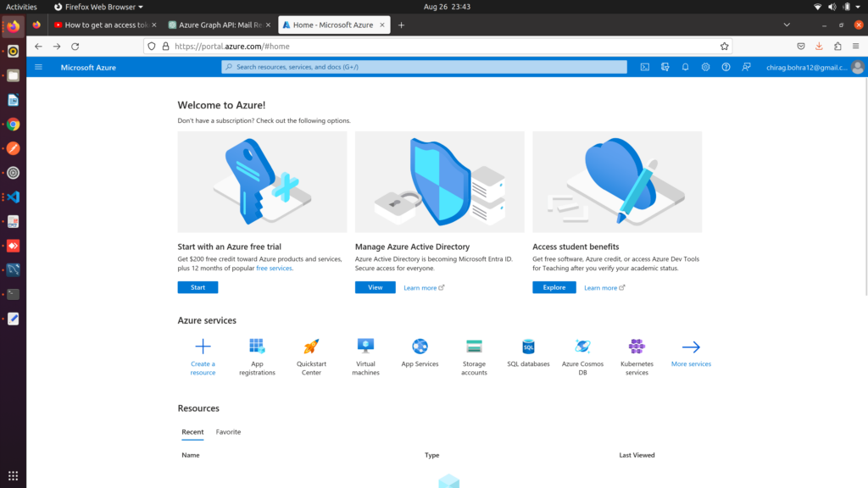This screenshot has width=868, height=488.
Task: Launch Visual Studio Code from the dock
Action: coord(14,197)
